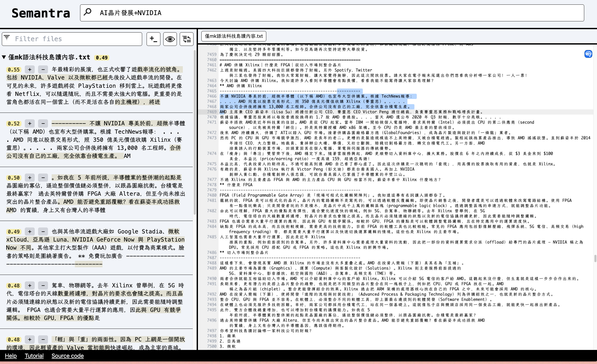Click plus on the 0.50 result
Screen dimensions: 597x364
coord(30,178)
